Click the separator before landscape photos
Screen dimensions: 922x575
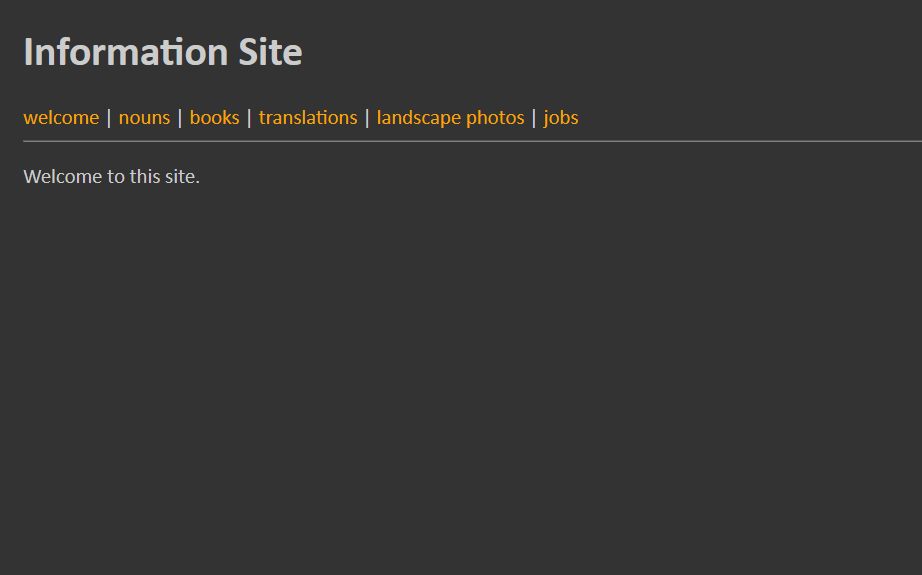(367, 118)
